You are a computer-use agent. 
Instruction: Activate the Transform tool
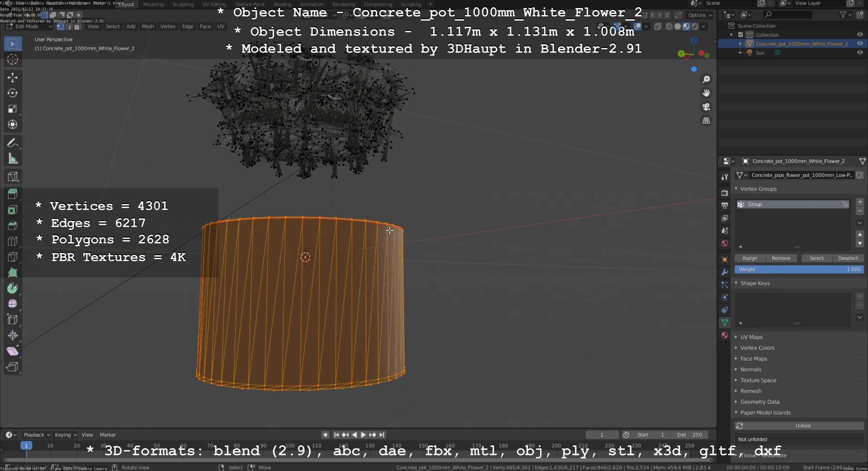(x=13, y=125)
